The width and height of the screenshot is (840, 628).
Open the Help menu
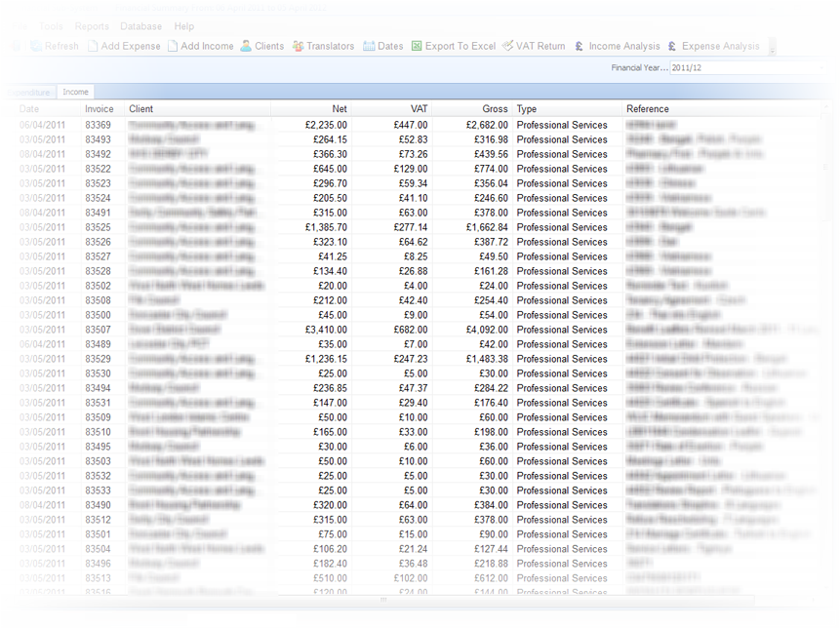(183, 26)
